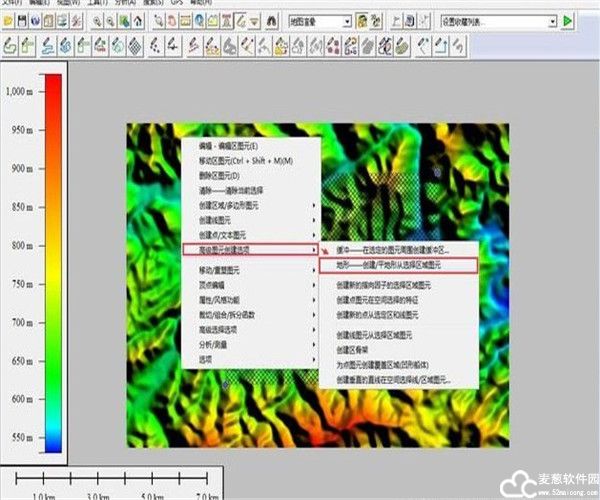The width and height of the screenshot is (600, 500).
Task: Click the binoculars search icon
Action: pyautogui.click(x=271, y=21)
